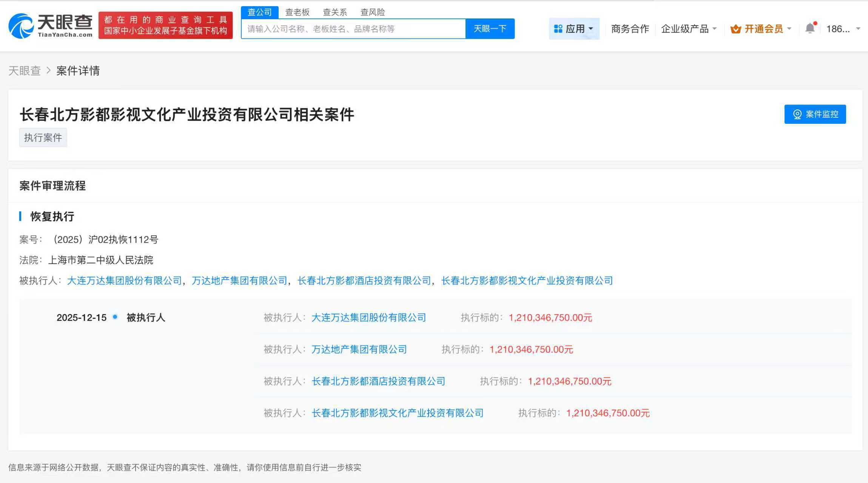The image size is (868, 483).
Task: Switch to the 查老板 search tab
Action: pos(298,12)
